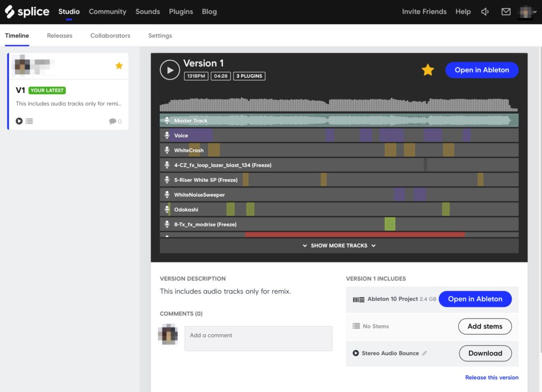Click the page vertical scrollbar
This screenshot has width=542, height=392.
click(540, 199)
